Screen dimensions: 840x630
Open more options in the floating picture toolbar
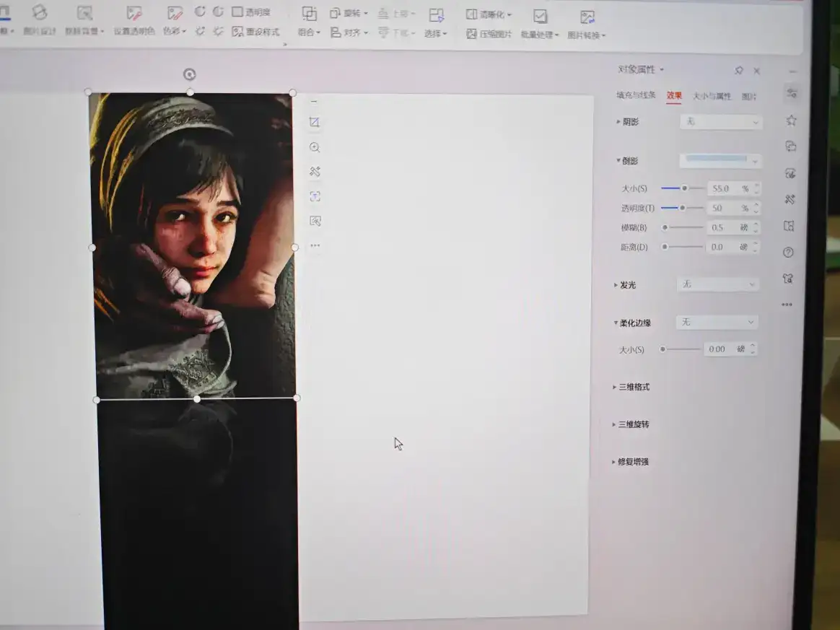(315, 245)
